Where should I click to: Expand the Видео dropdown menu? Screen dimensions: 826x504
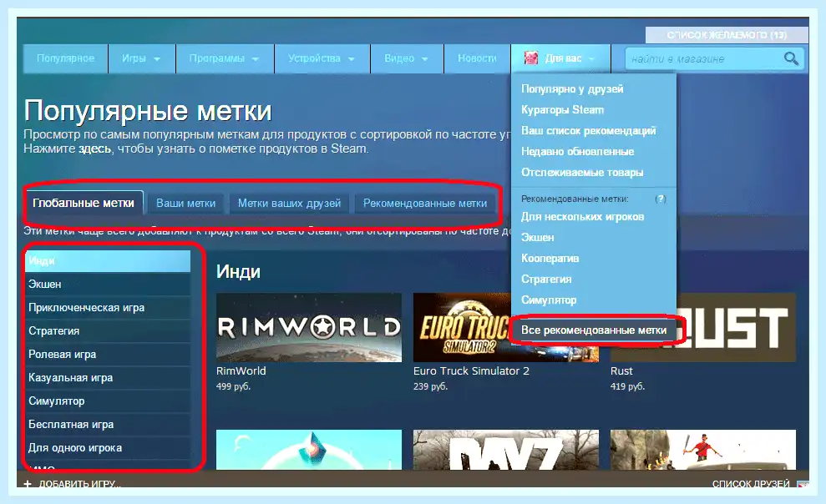407,58
